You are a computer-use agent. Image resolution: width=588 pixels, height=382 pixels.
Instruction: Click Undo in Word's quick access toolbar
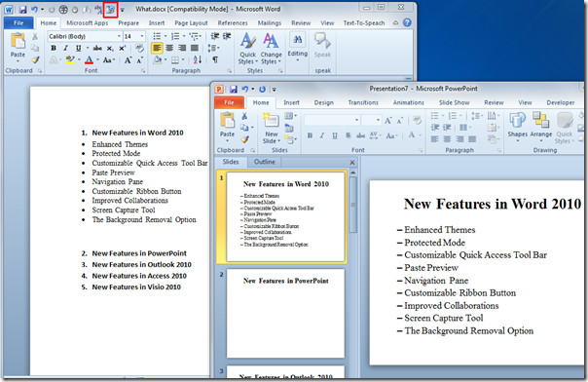34,9
